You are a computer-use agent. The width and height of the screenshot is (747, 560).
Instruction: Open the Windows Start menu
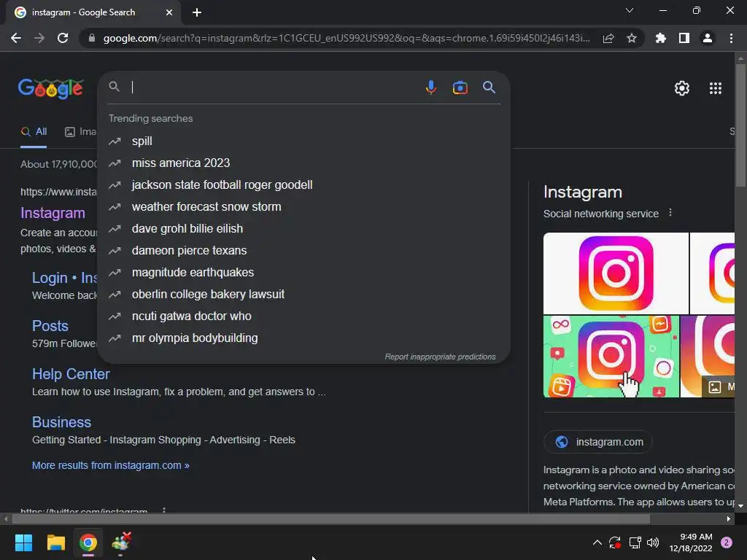point(23,542)
